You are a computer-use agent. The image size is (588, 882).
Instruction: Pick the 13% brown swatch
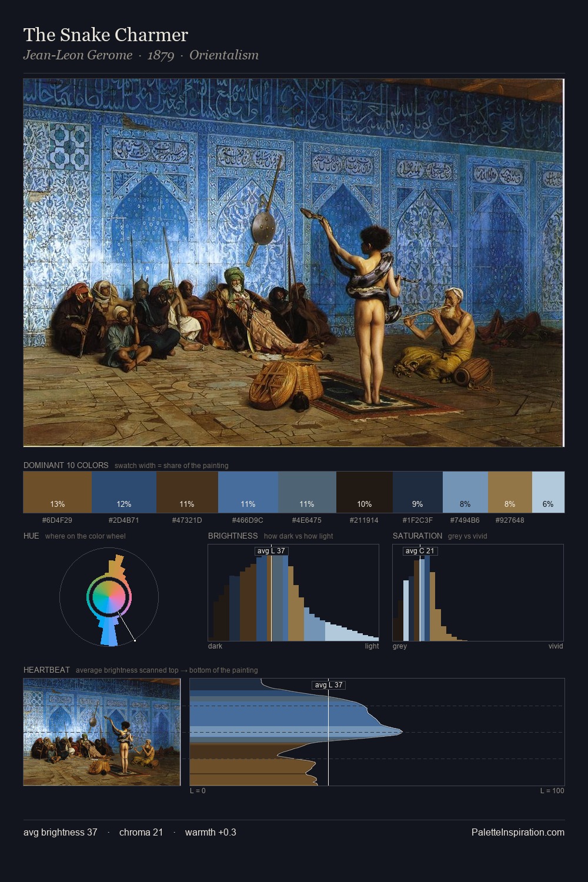coord(58,492)
